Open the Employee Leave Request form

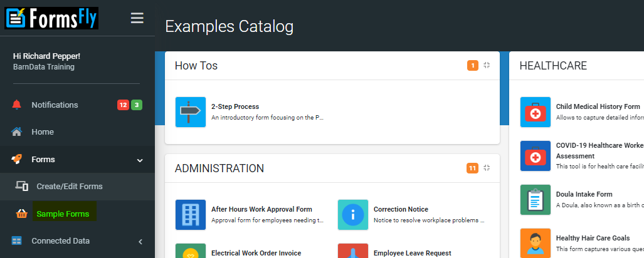[413, 253]
